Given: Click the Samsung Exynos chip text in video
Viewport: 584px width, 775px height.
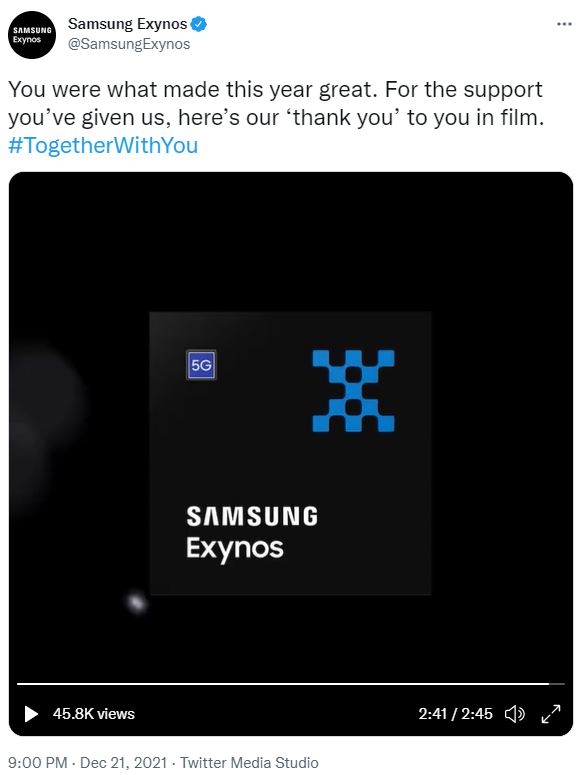Looking at the screenshot, I should pyautogui.click(x=252, y=533).
